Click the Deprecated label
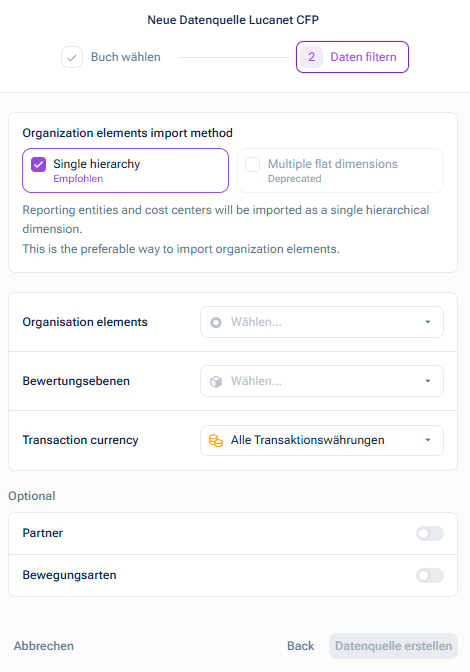 (x=294, y=179)
